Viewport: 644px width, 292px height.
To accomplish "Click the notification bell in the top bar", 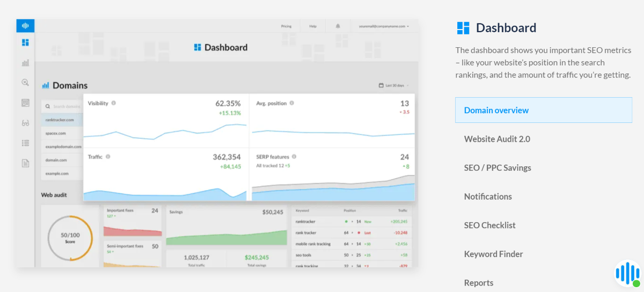I will (338, 26).
